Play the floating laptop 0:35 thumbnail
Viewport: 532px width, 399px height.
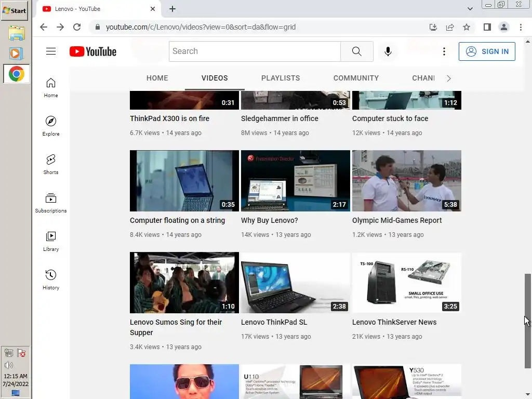coord(184,181)
